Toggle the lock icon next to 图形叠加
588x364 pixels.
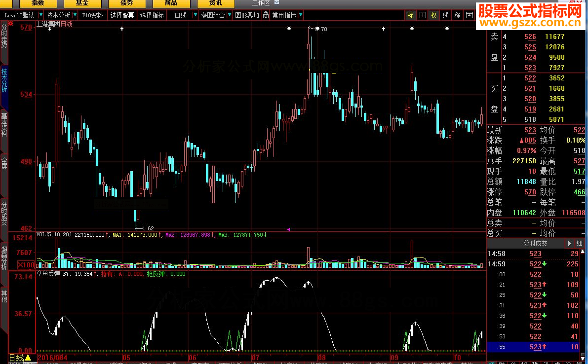[x=266, y=15]
